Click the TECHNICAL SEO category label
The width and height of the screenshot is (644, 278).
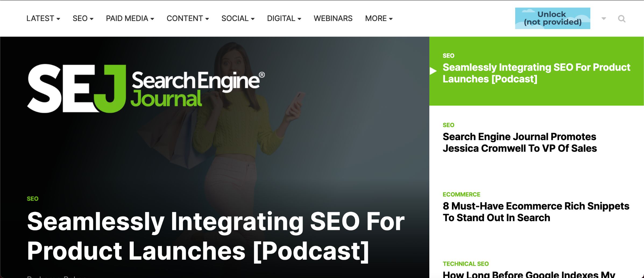[466, 264]
